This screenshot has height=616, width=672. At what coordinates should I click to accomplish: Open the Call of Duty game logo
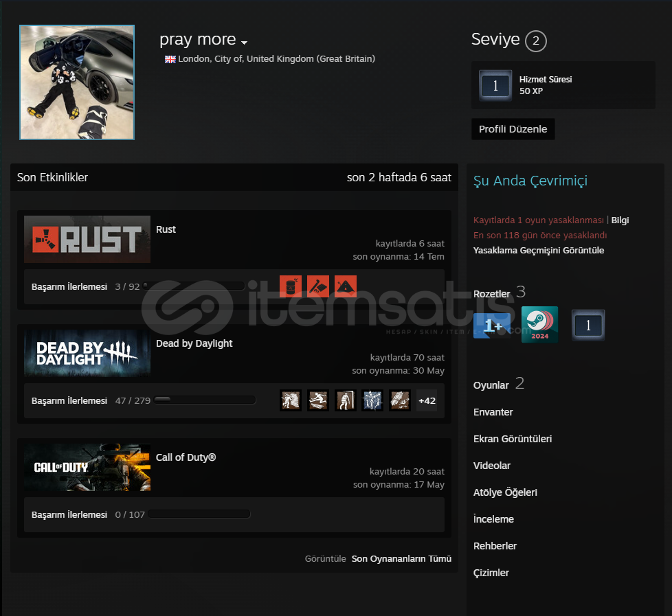pos(87,467)
